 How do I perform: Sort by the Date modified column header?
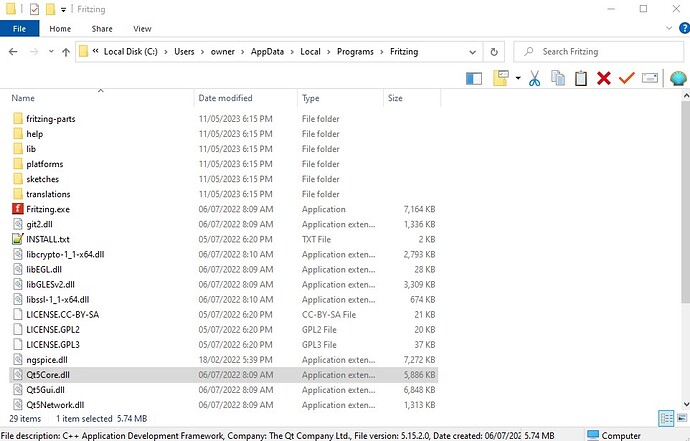point(246,98)
